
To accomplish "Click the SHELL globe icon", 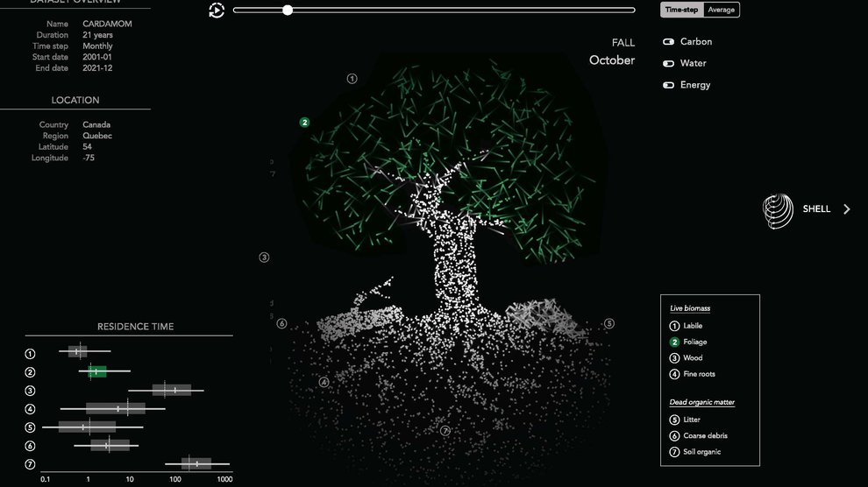I will (777, 209).
